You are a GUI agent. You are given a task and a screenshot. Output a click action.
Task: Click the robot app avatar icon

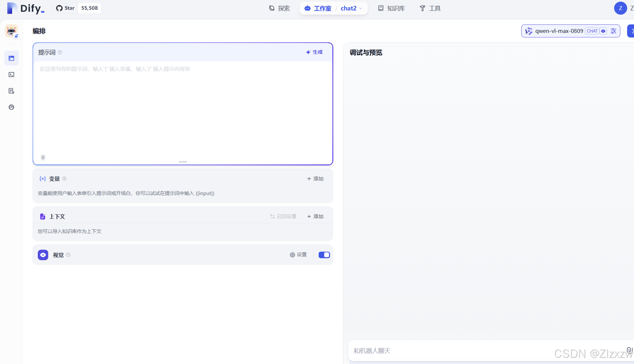click(11, 31)
